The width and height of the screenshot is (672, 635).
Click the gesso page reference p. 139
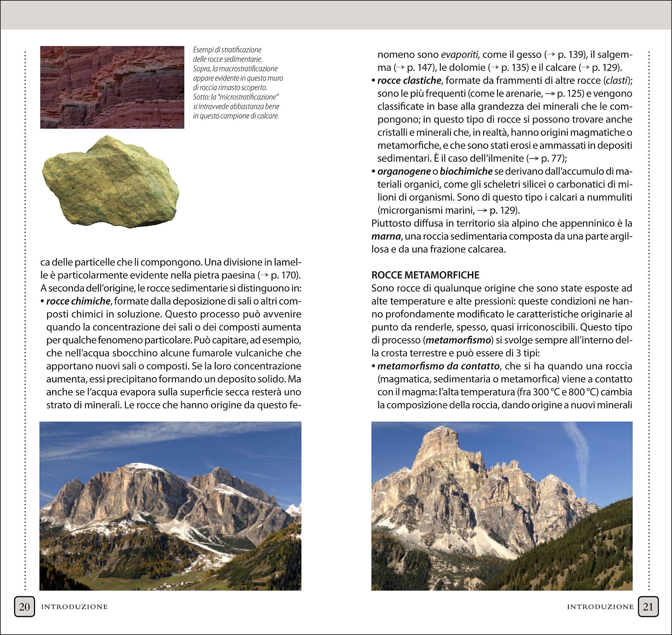(570, 55)
